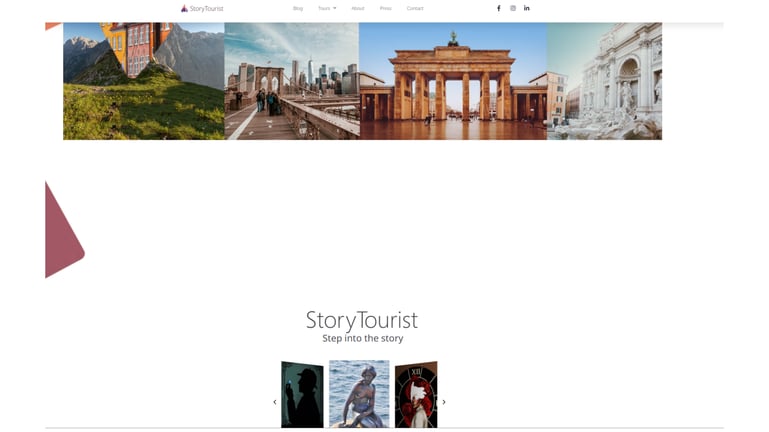Select the Brandenburg Gate photo
The width and height of the screenshot is (769, 432).
[453, 81]
